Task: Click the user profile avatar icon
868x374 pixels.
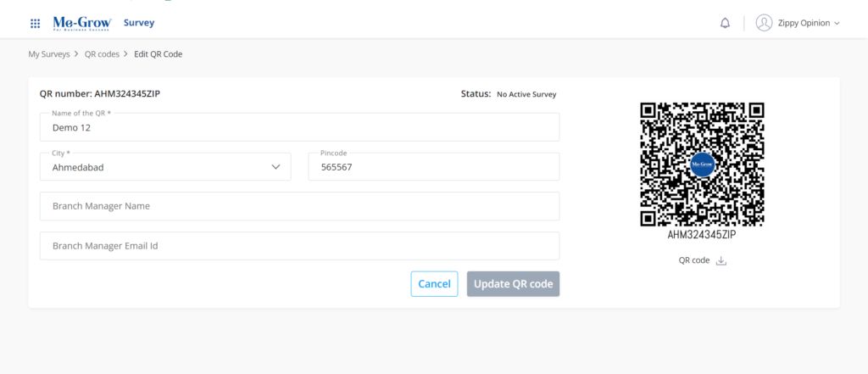Action: 764,23
